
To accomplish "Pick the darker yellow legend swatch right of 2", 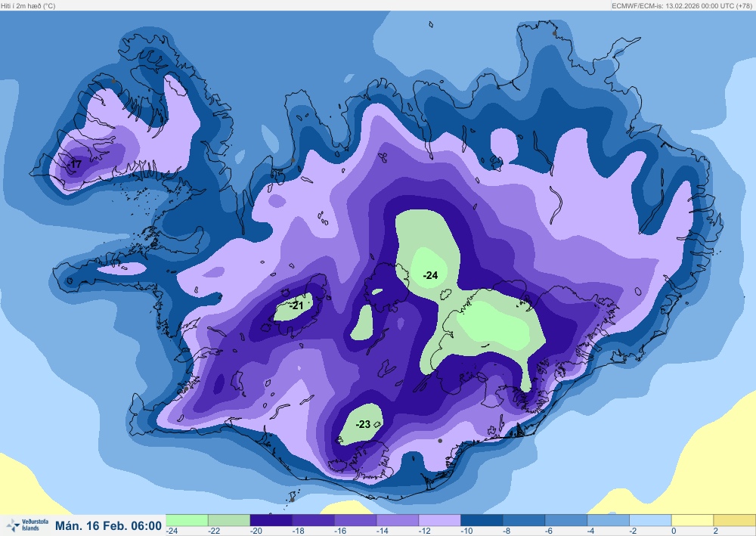I will coord(735,520).
